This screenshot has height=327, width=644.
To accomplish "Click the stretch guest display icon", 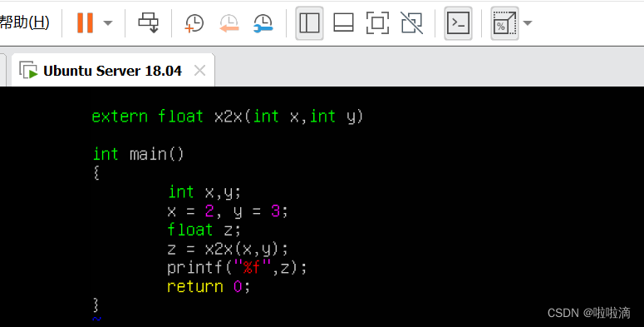I will click(504, 23).
